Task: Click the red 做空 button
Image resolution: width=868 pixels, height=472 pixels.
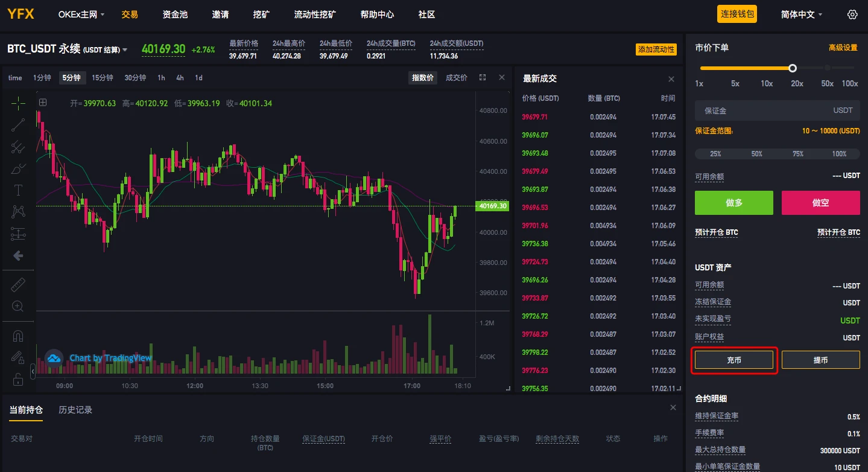Action: tap(821, 203)
